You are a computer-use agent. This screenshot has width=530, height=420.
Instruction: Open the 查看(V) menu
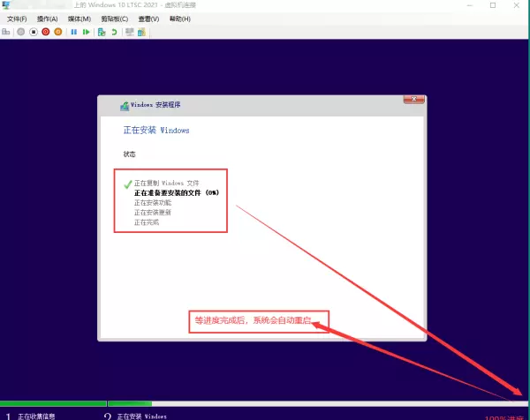coord(148,19)
